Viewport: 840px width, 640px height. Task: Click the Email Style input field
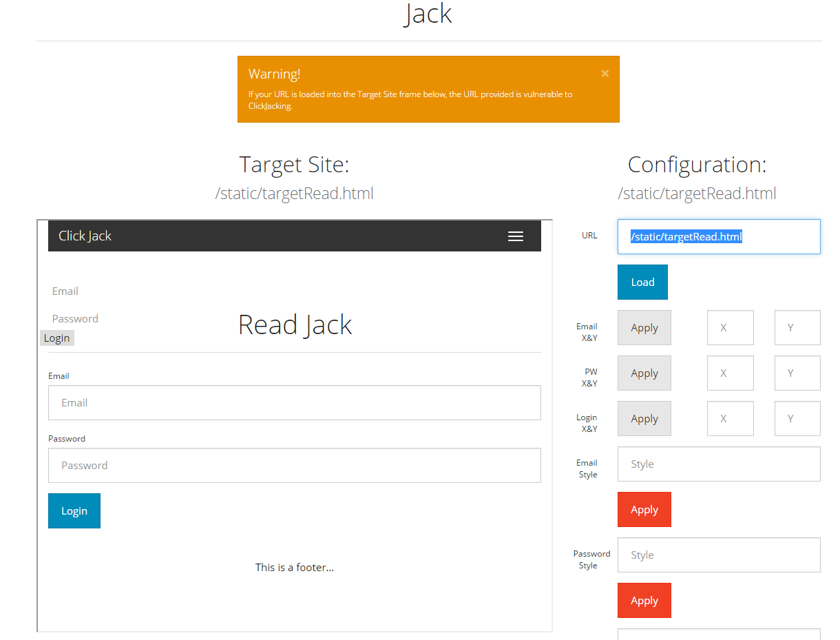[x=718, y=464]
